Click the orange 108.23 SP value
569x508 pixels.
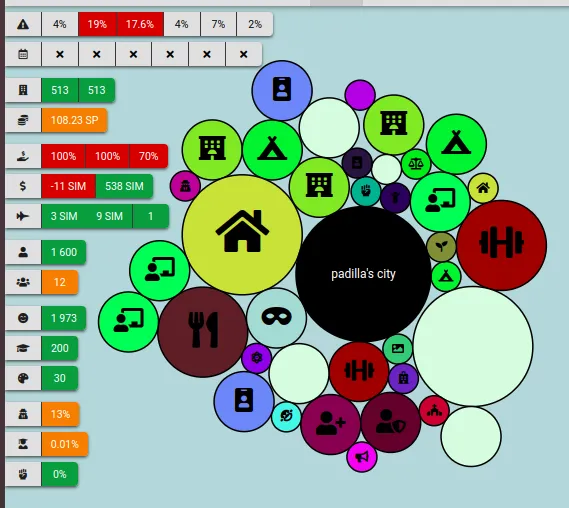pyautogui.click(x=74, y=120)
